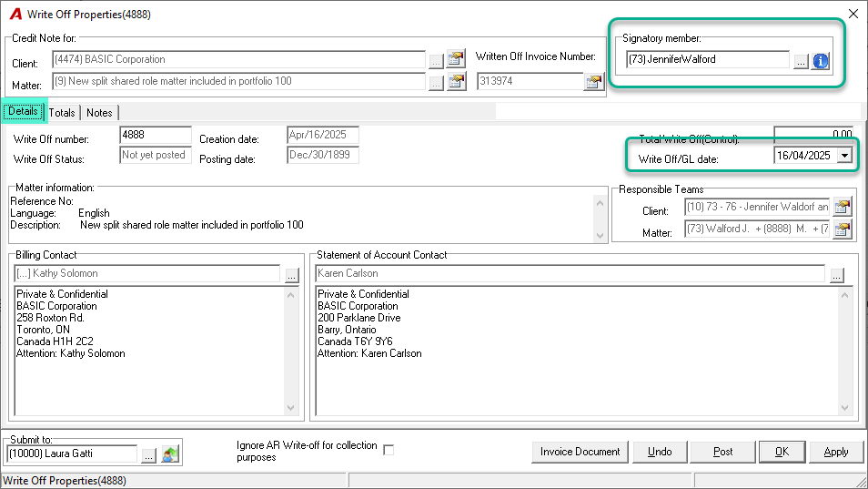
Task: Click 'Canada T6Y 9Y6' address line
Action: point(355,341)
